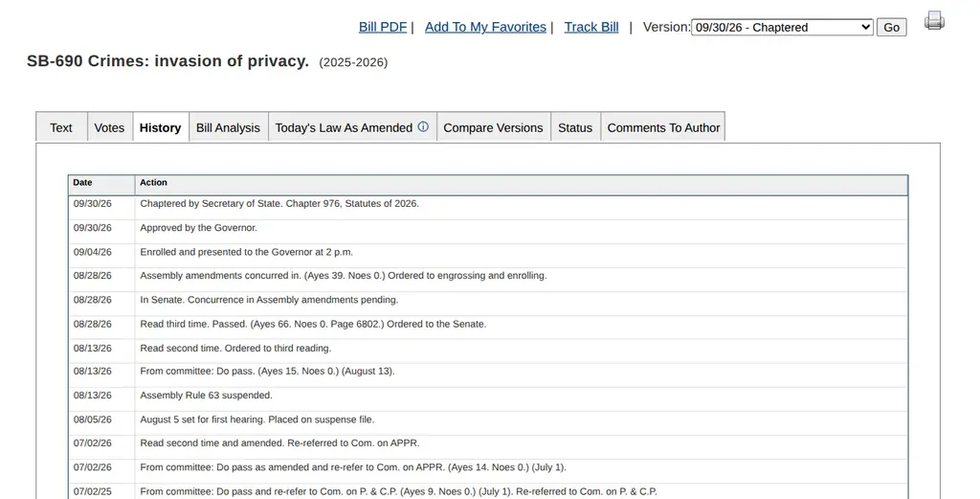Click the 07/02/25 date cell
This screenshot has height=499, width=980.
pos(93,492)
